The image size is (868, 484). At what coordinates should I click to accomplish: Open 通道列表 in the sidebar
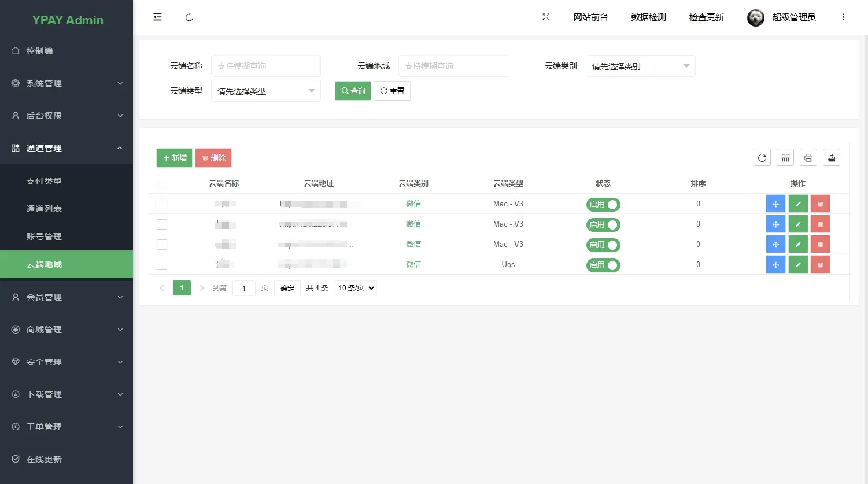67,209
